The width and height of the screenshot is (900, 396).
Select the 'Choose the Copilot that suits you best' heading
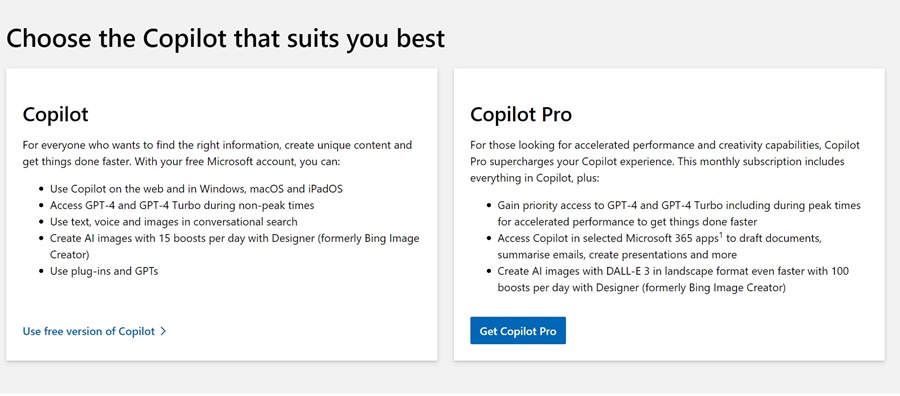tap(226, 38)
